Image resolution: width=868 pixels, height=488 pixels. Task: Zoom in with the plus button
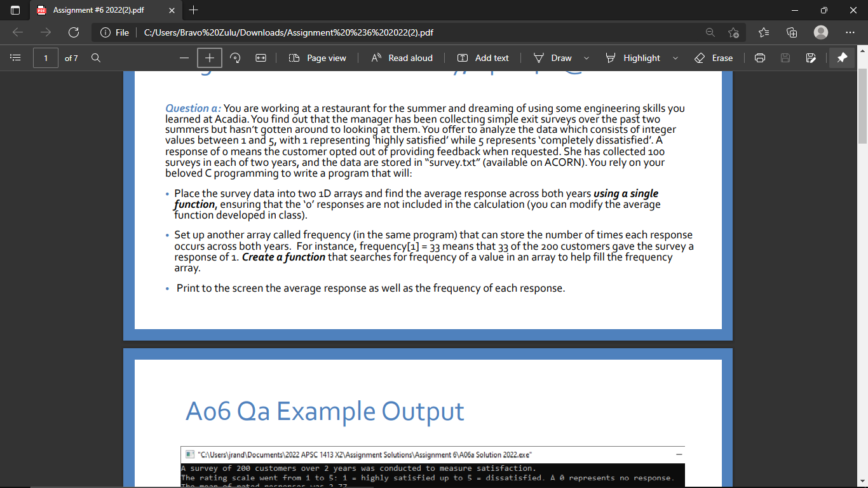209,58
